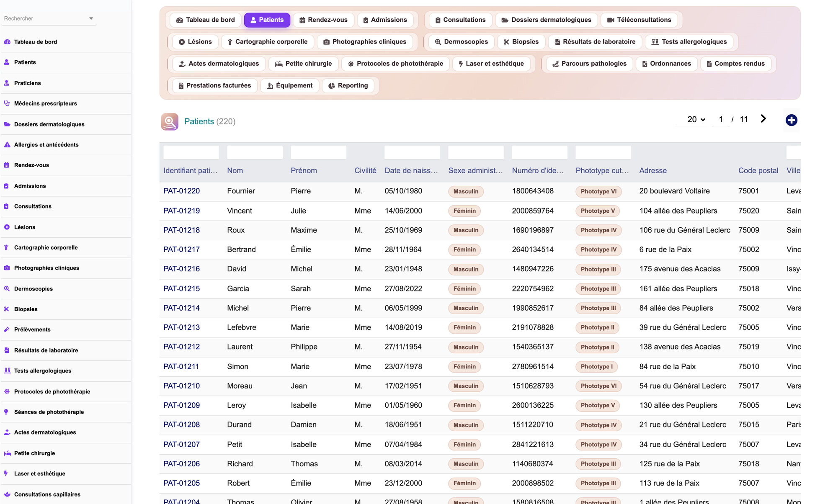Open the Ordonnances tab

pyautogui.click(x=667, y=64)
